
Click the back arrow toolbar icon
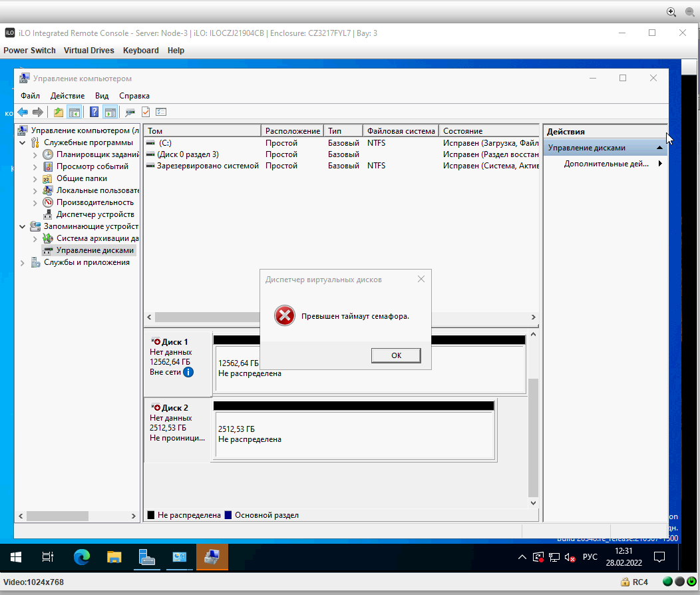(x=23, y=112)
